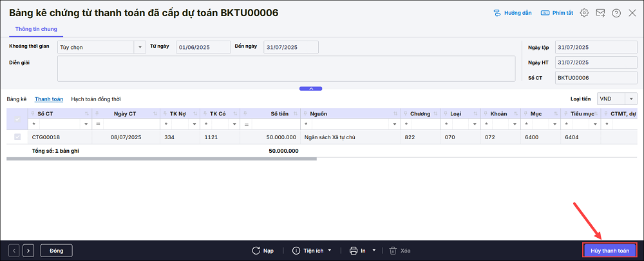Viewport: 644px width, 261px height.
Task: Go to next record arrow button
Action: 28,250
